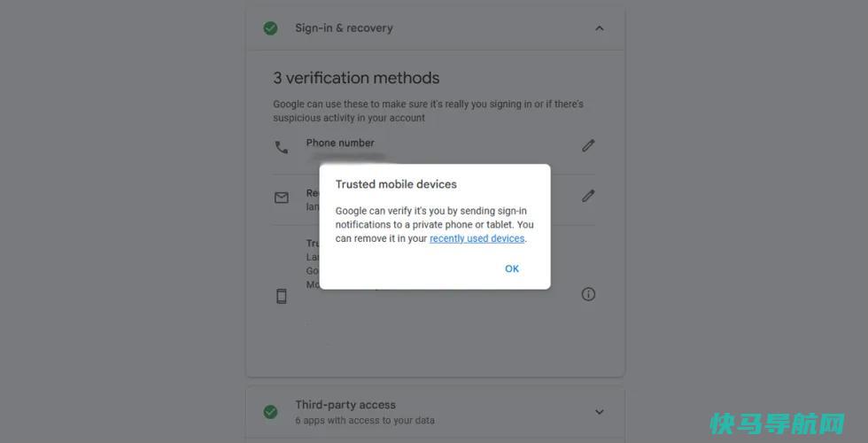Click the info icon for trusted devices
This screenshot has width=868, height=443.
pos(588,294)
